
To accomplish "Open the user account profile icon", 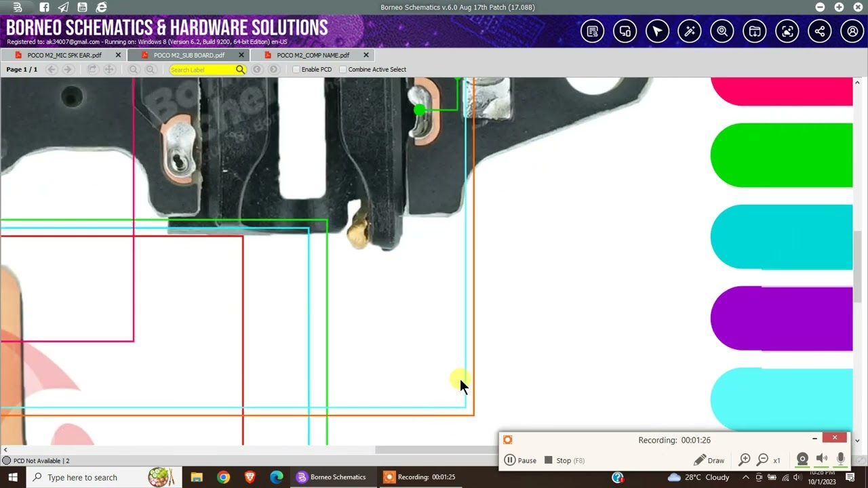I will (x=852, y=31).
